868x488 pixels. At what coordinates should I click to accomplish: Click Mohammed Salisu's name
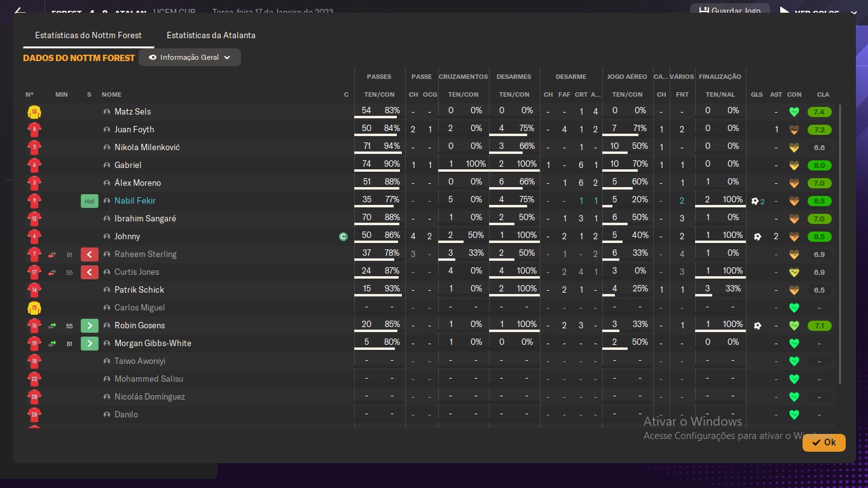tap(149, 379)
